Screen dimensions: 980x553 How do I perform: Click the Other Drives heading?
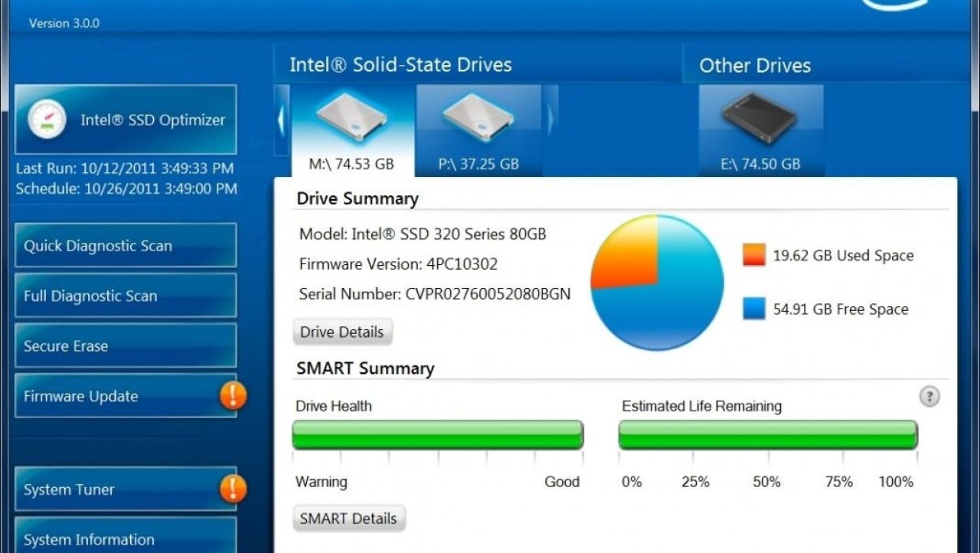(755, 66)
